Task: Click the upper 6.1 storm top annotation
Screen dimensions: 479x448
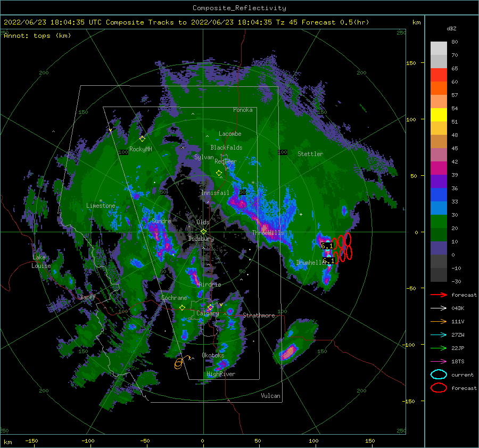Action: click(x=327, y=246)
